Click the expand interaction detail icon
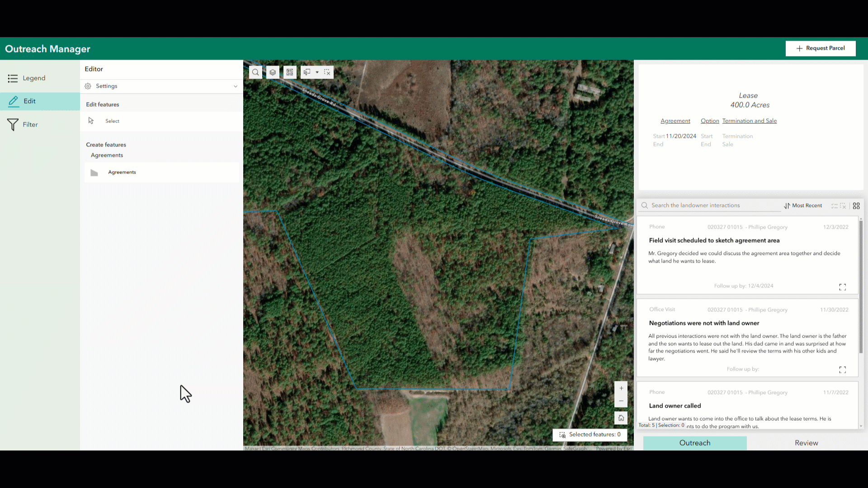The image size is (868, 488). (x=842, y=286)
